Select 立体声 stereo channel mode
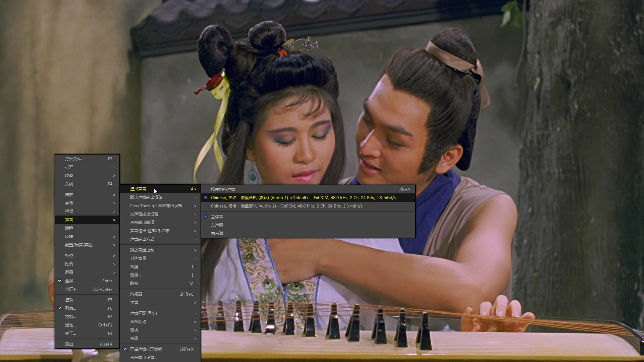 pos(308,217)
